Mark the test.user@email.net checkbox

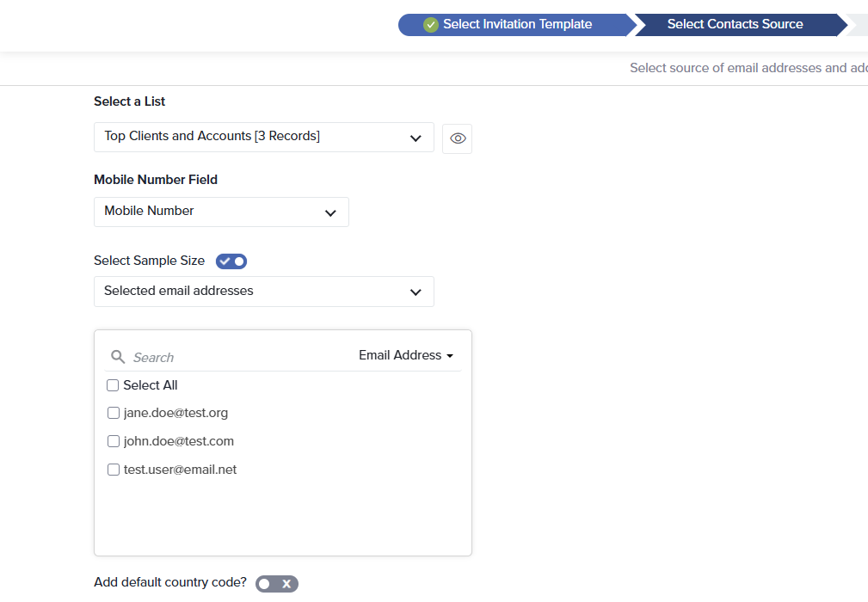(x=113, y=470)
